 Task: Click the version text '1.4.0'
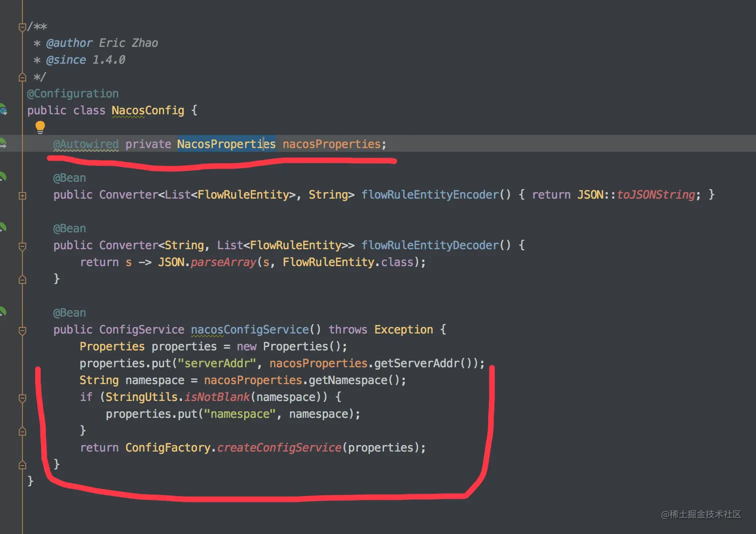tap(109, 60)
